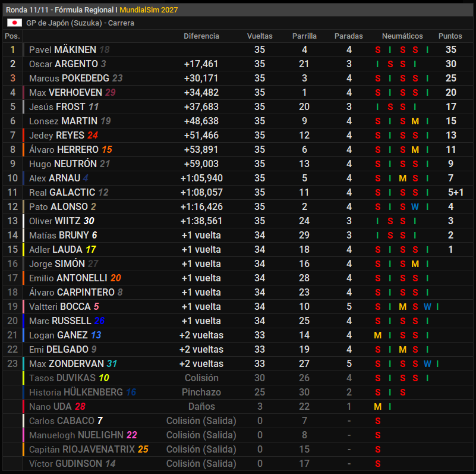Click driver name Capitán RIOJAVENATRIX
476x474 pixels.
click(x=82, y=450)
